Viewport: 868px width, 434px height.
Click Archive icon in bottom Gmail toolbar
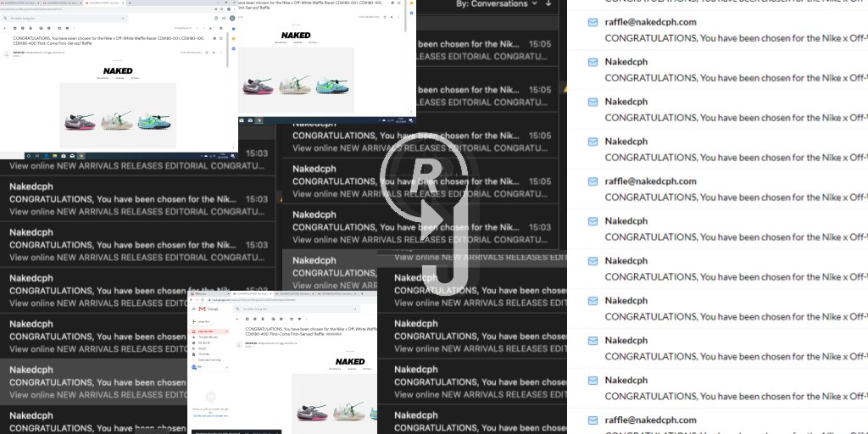click(247, 319)
